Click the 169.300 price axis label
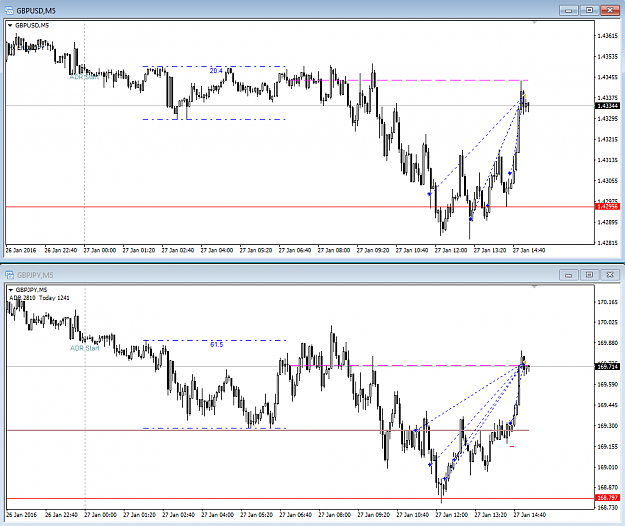625x526 pixels. (607, 426)
